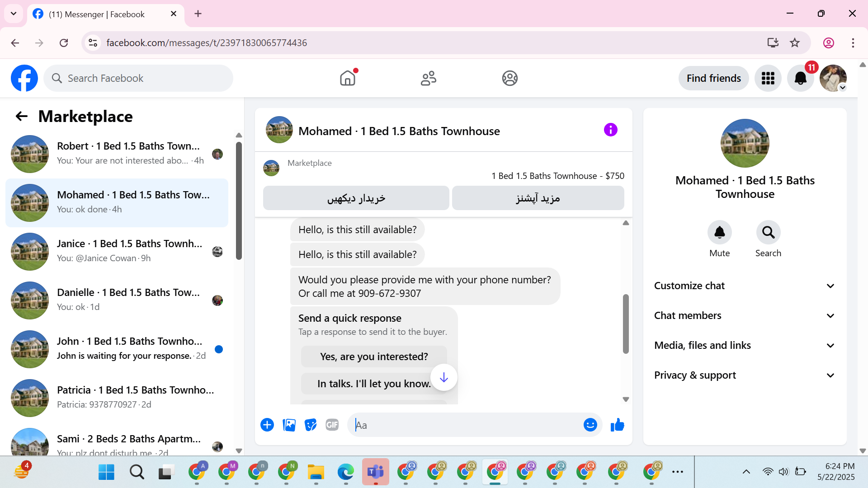Screen dimensions: 868x488
Task: Send quick response 'In talks. I'll let you know.'
Action: point(374,384)
